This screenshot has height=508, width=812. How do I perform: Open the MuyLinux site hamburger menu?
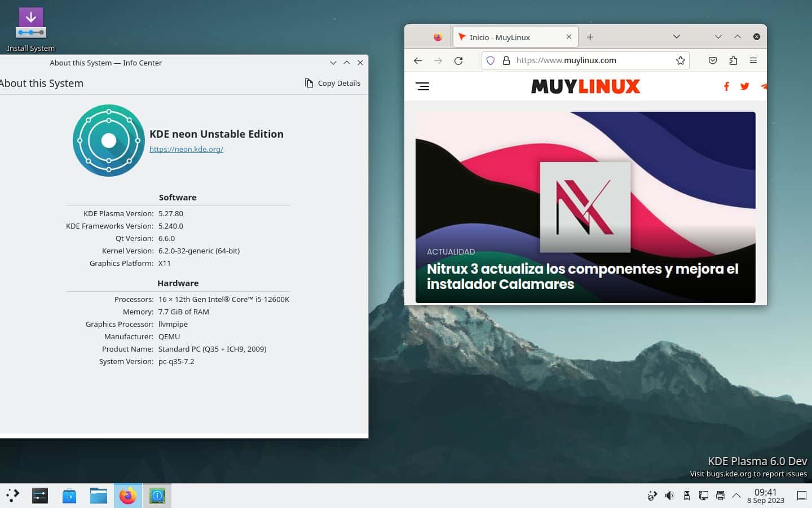422,86
